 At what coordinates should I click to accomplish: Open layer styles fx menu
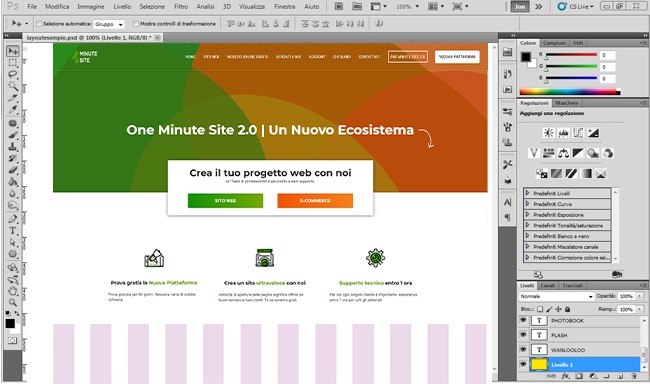coord(565,376)
